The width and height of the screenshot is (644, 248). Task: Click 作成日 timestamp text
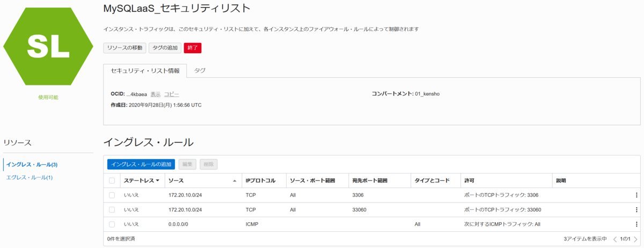[x=156, y=105]
